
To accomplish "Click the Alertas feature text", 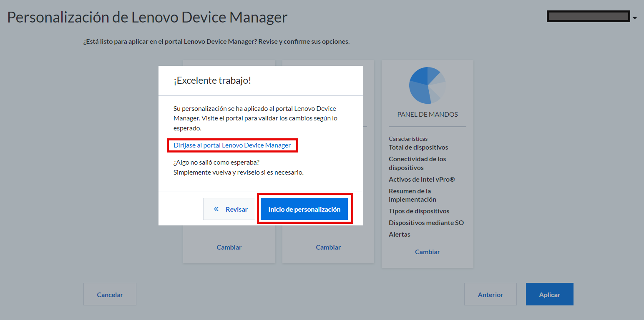I will [x=400, y=234].
